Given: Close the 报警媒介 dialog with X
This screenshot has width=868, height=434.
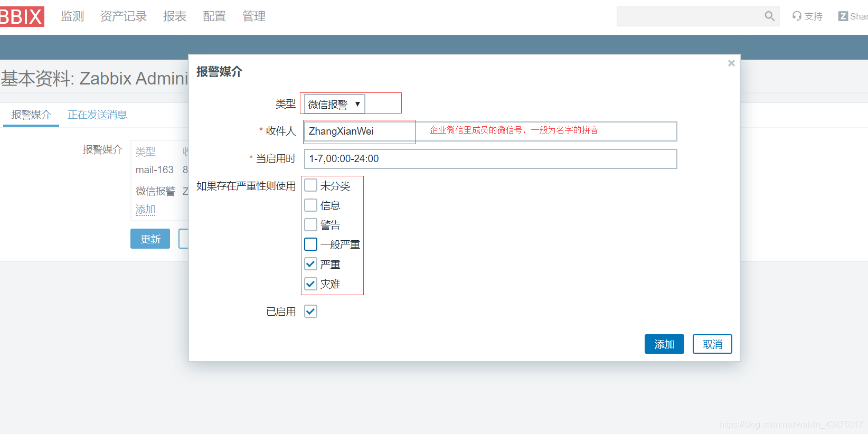Looking at the screenshot, I should click(x=731, y=63).
